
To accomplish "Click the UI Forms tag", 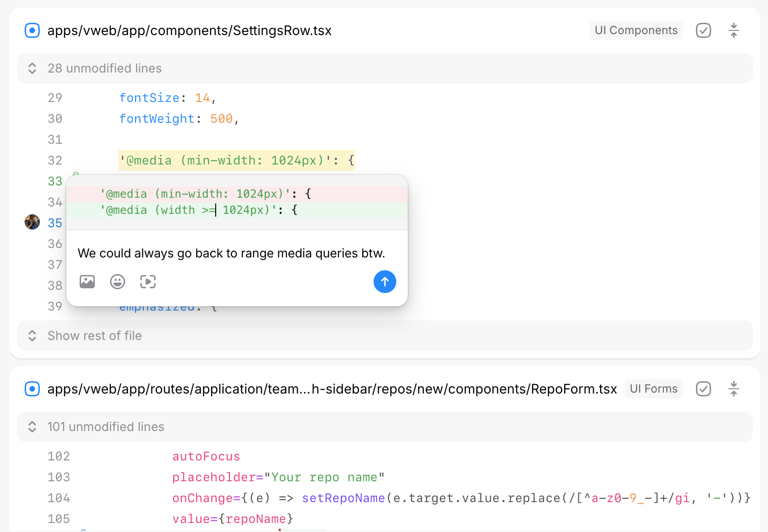I will pyautogui.click(x=653, y=389).
